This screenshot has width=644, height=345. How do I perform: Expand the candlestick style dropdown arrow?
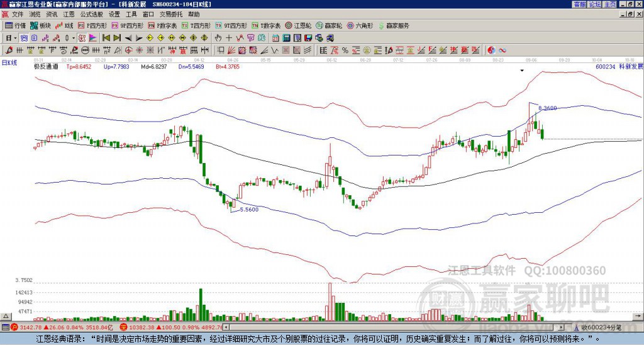73,38
